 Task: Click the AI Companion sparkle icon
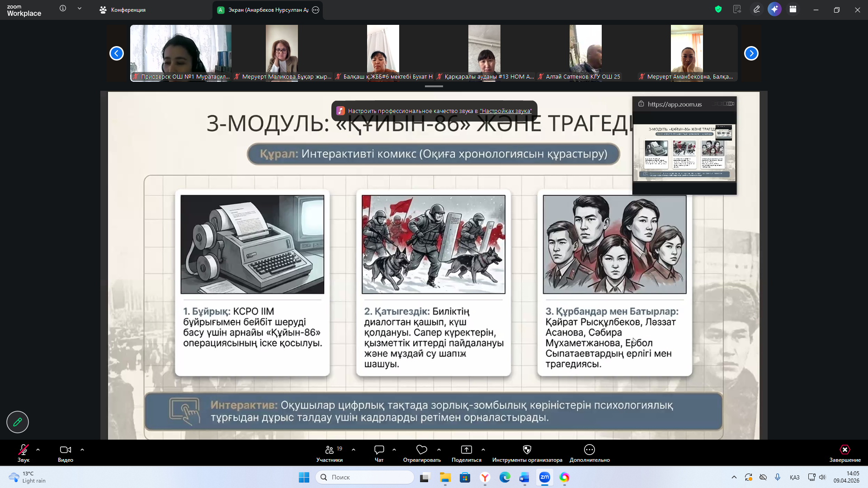pos(774,9)
